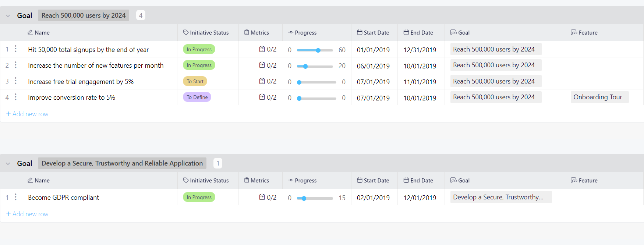Click the Feature link icon in second table header

[574, 180]
